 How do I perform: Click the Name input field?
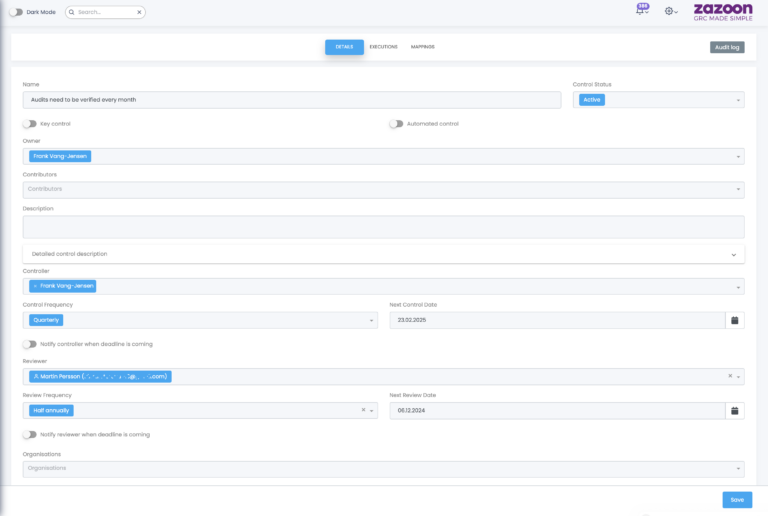coord(291,100)
